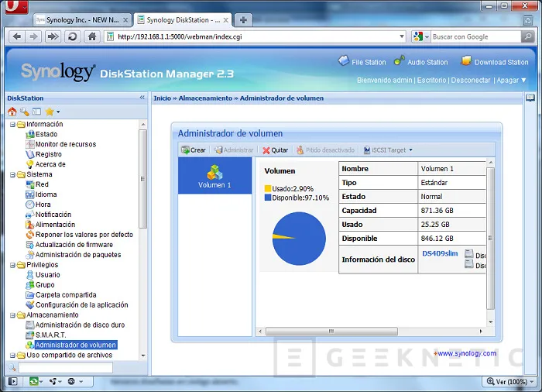
Task: Open Carpeta compartida
Action: click(66, 295)
